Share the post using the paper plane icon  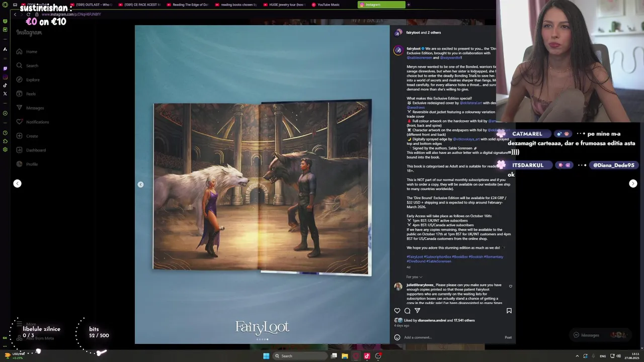418,311
